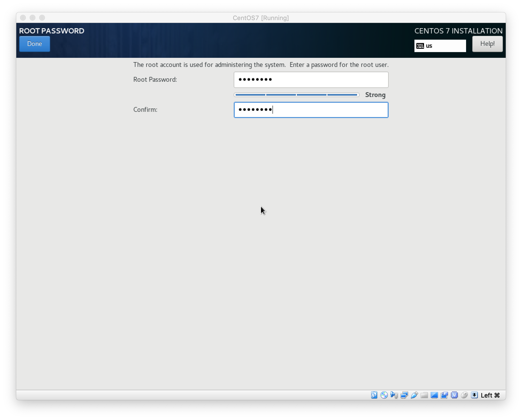The height and width of the screenshot is (420, 522).
Task: Click the keyboard icon beside us layout
Action: (420, 46)
